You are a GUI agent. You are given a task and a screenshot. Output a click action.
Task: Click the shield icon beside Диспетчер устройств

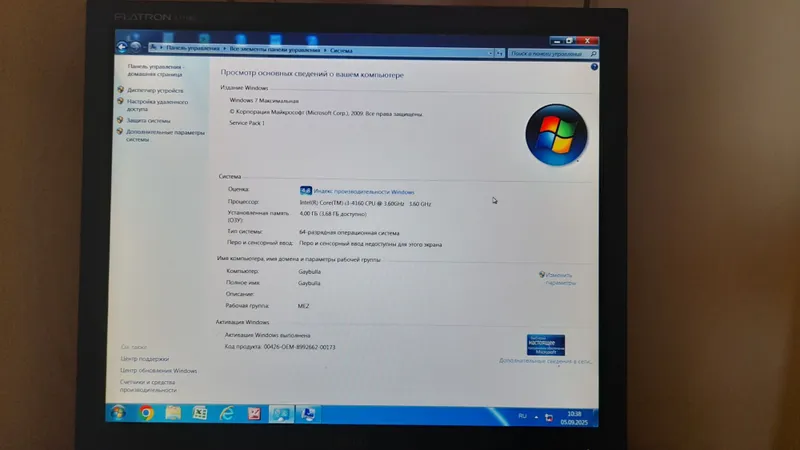(x=120, y=89)
